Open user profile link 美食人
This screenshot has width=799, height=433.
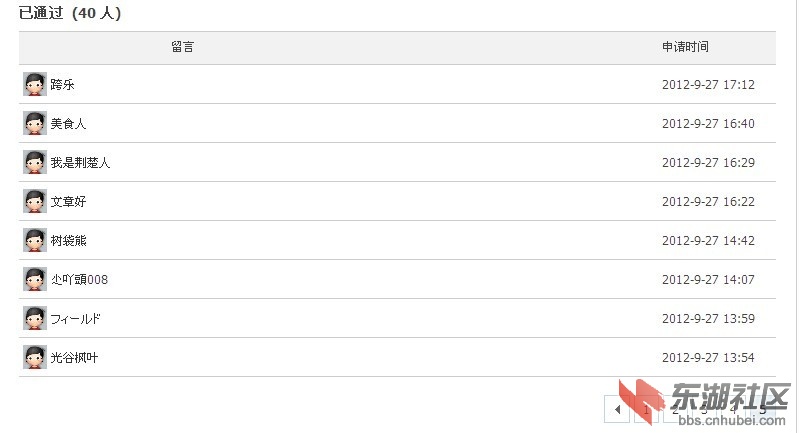click(x=68, y=123)
